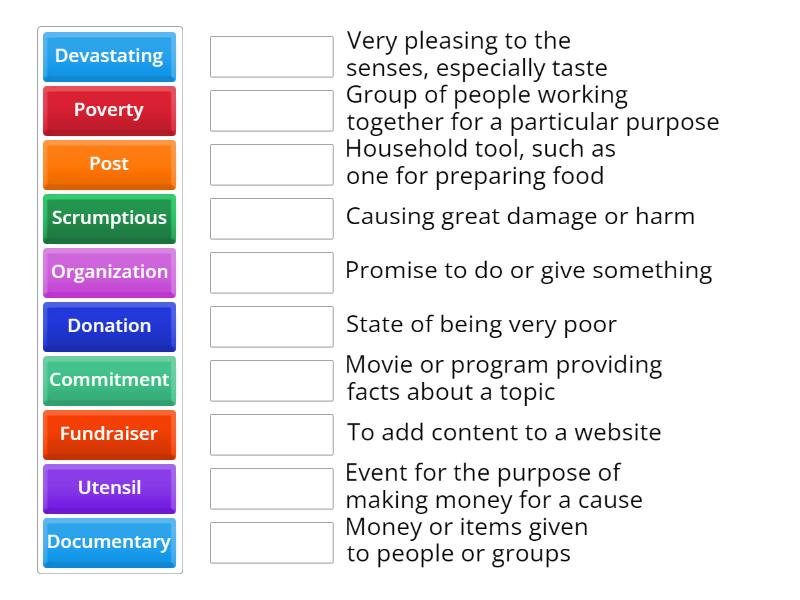Select the pink Organization tile
Screen dimensions: 800x600
(x=109, y=273)
